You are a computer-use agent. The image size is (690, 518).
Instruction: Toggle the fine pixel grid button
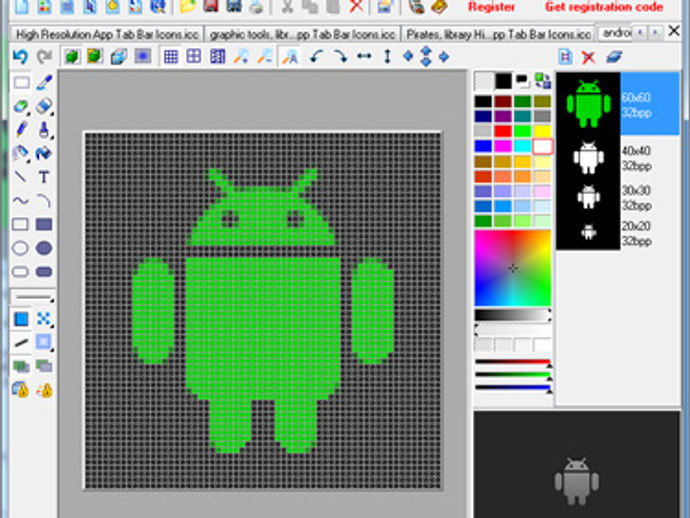coord(171,56)
